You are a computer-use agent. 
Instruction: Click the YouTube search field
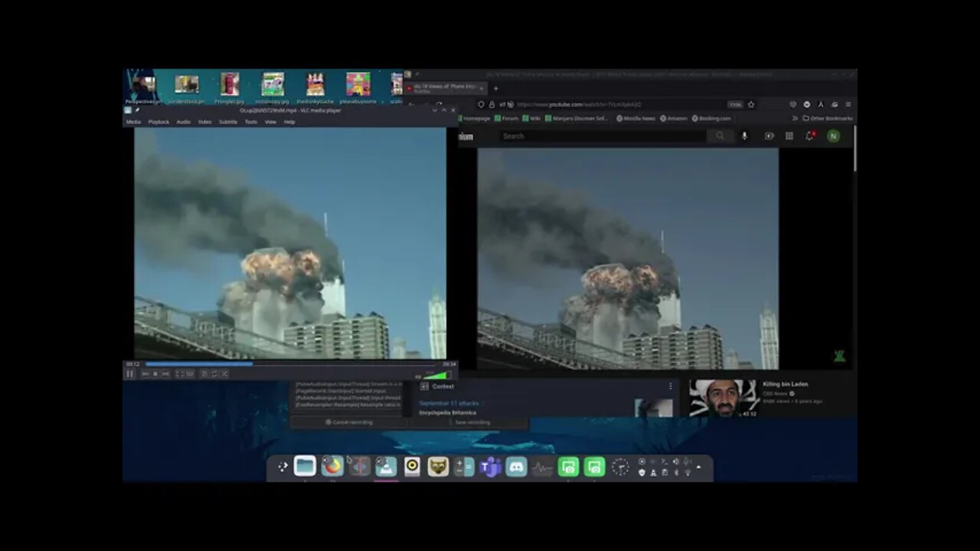(x=603, y=136)
